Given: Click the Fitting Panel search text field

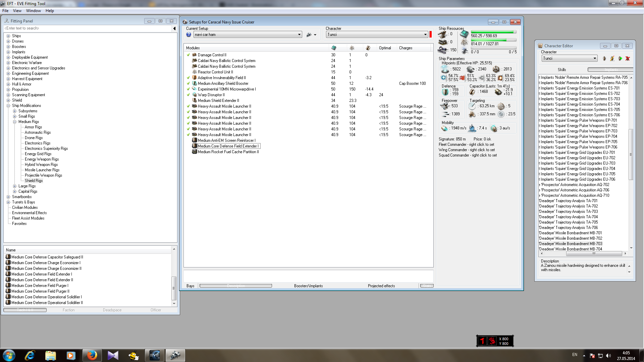Looking at the screenshot, I should [88, 28].
